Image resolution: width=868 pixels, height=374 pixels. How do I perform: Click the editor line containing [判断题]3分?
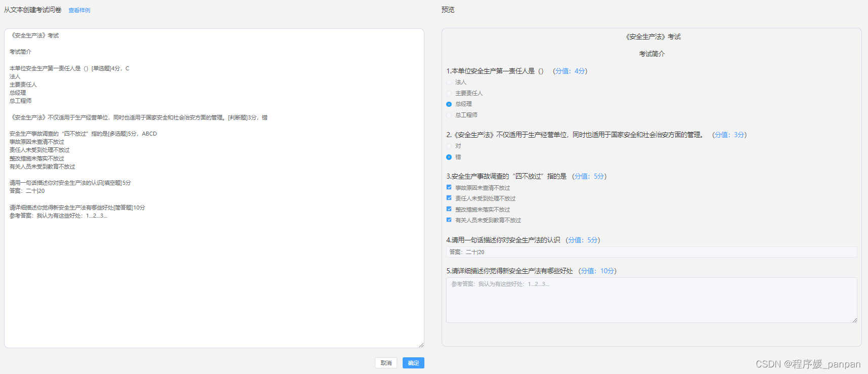[139, 117]
